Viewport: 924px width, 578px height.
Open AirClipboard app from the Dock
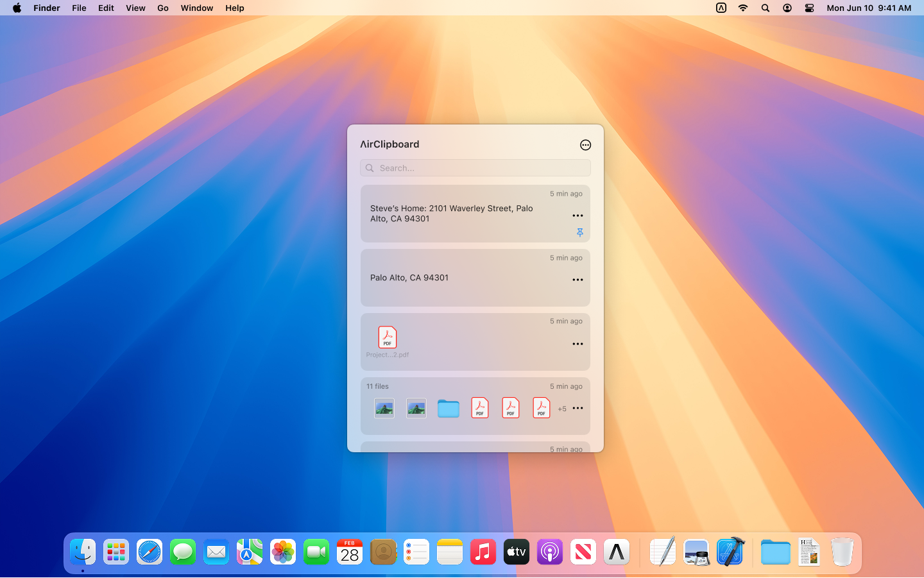point(617,552)
